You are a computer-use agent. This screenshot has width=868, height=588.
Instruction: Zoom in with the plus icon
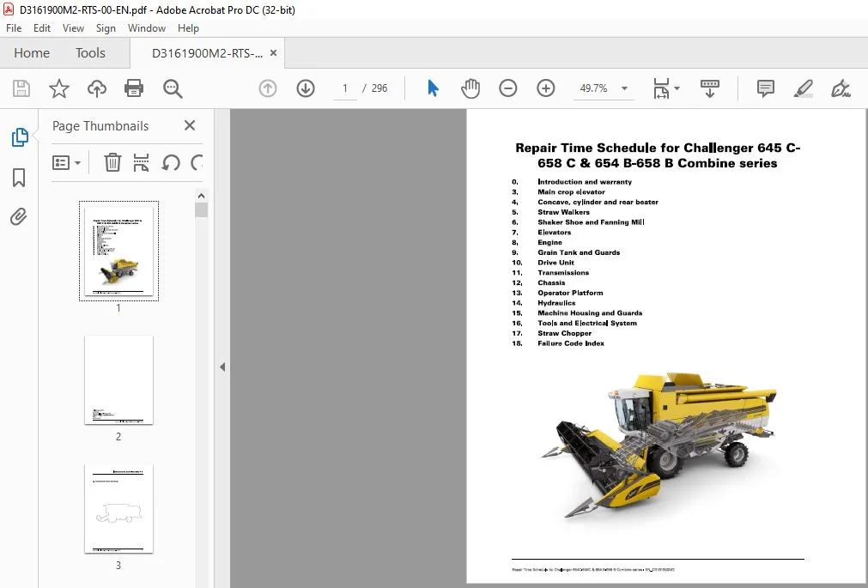click(546, 88)
